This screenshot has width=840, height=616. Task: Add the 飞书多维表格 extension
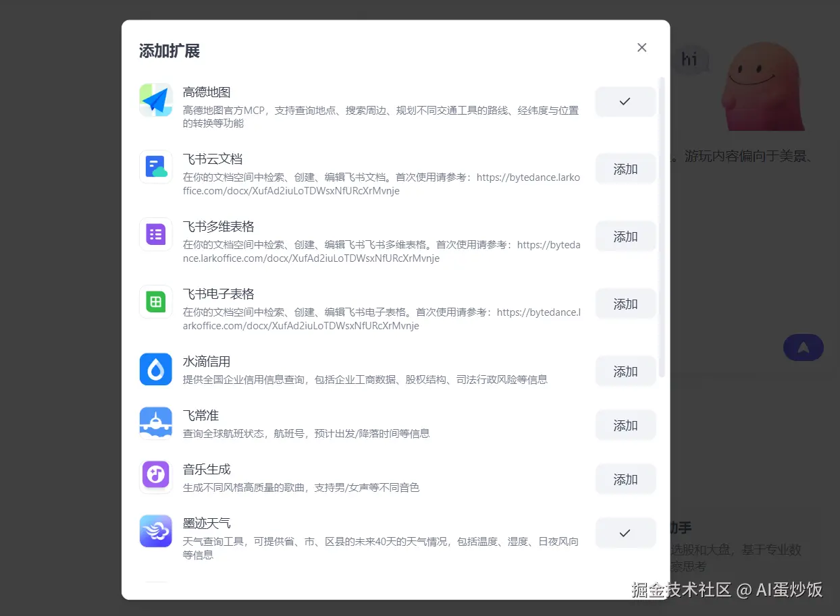tap(625, 236)
